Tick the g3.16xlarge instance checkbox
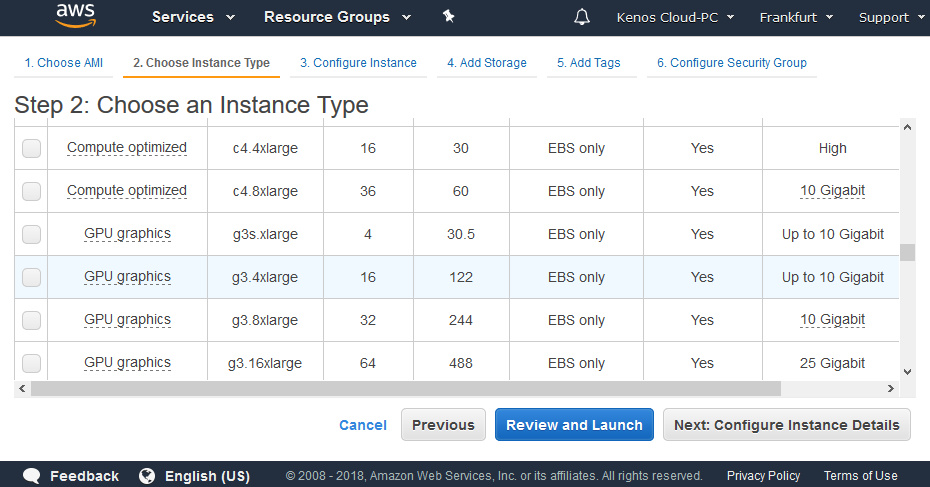This screenshot has width=930, height=487. pos(32,363)
